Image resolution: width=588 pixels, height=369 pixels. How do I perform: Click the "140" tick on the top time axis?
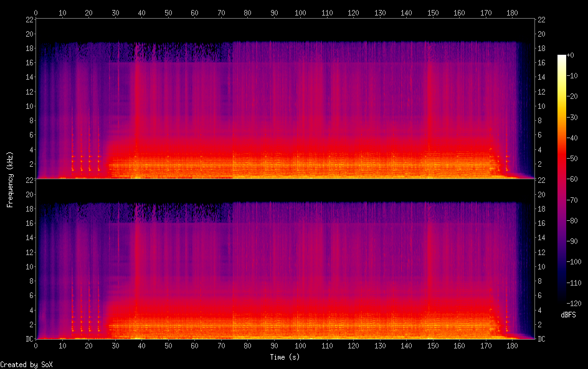pyautogui.click(x=407, y=12)
